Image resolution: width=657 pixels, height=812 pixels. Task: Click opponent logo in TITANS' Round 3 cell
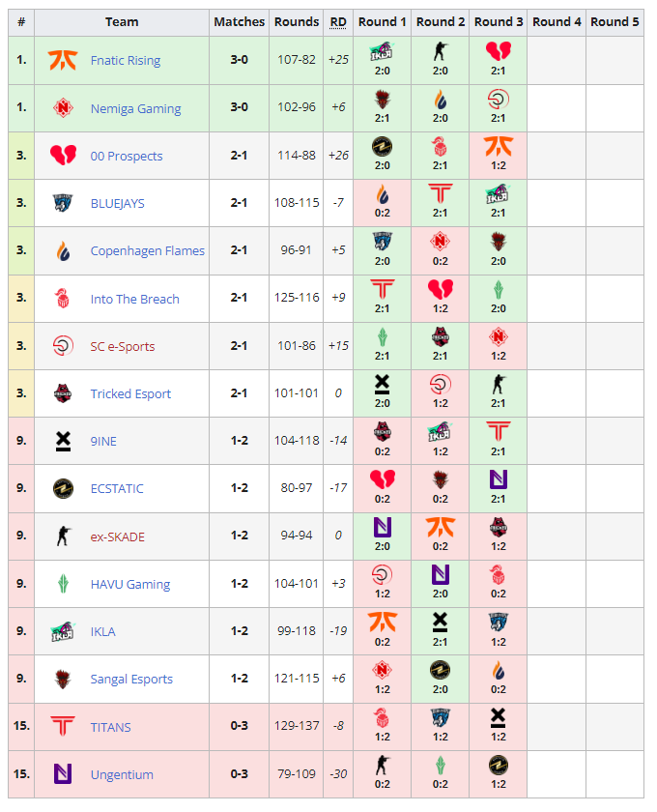(x=499, y=717)
